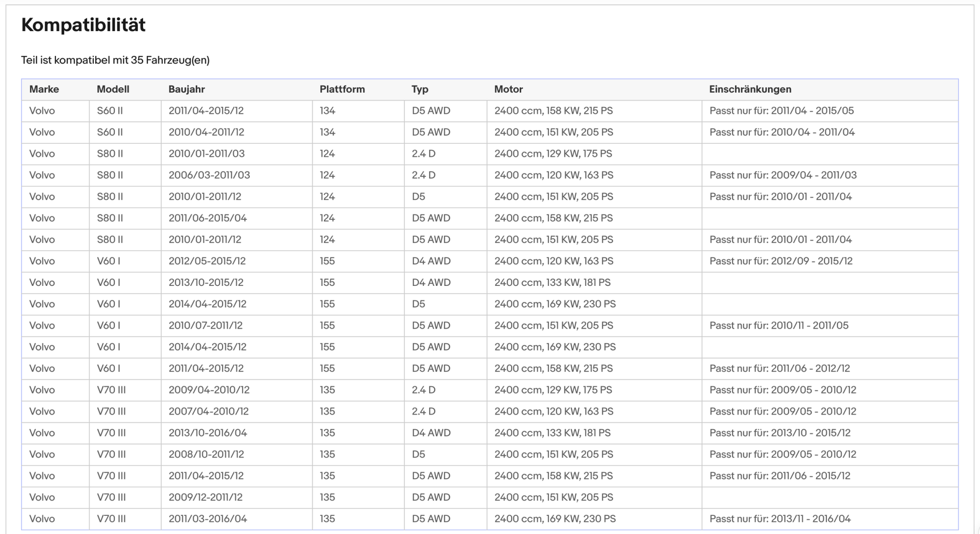Click the V70 III 2007/04-2010/12 Baujahr cell
The height and width of the screenshot is (534, 980).
tap(237, 412)
